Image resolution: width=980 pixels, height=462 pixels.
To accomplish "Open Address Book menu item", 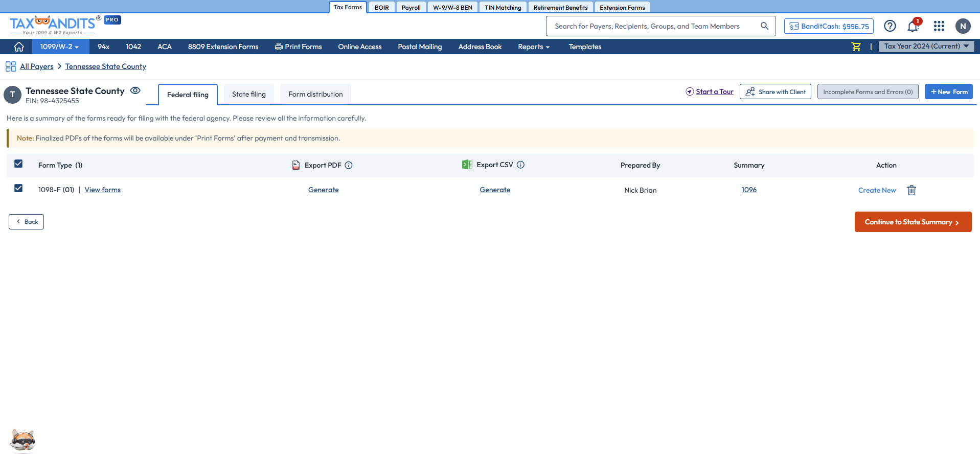I will [x=480, y=47].
